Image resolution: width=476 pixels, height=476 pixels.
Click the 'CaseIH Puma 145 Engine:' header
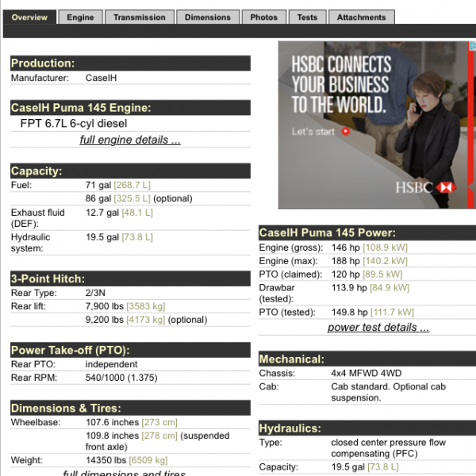(x=131, y=108)
